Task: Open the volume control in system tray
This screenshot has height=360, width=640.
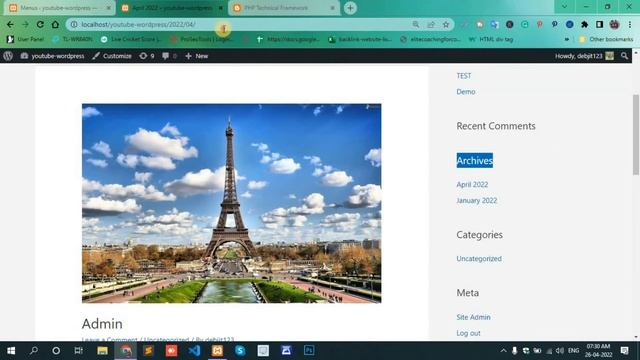Action: click(560, 351)
